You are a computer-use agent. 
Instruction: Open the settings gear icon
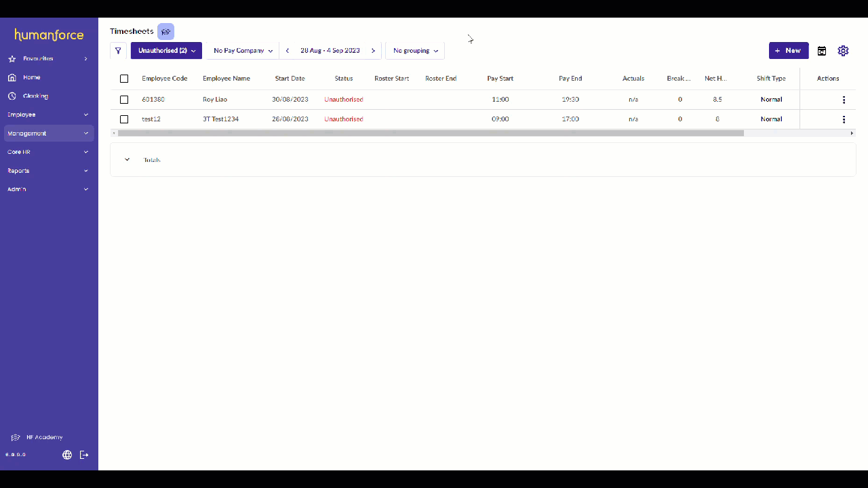tap(843, 51)
